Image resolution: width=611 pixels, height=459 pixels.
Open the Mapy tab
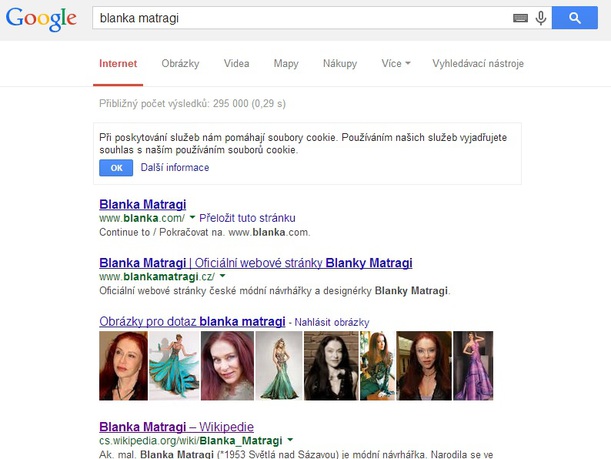pyautogui.click(x=286, y=64)
